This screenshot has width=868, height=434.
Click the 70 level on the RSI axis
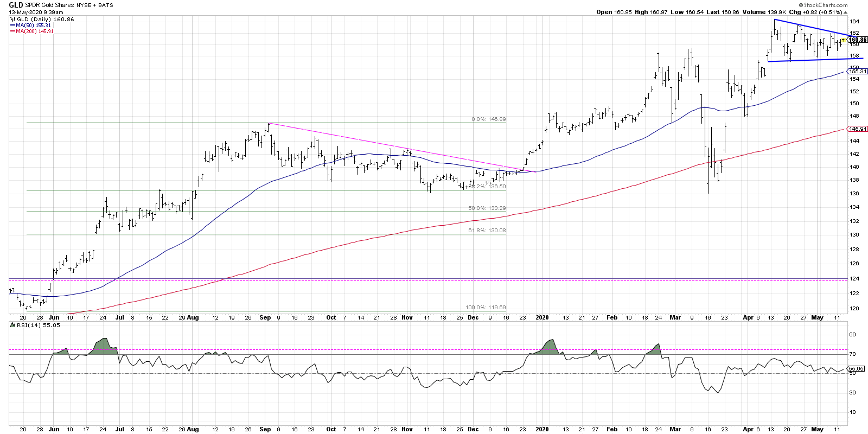click(x=853, y=354)
